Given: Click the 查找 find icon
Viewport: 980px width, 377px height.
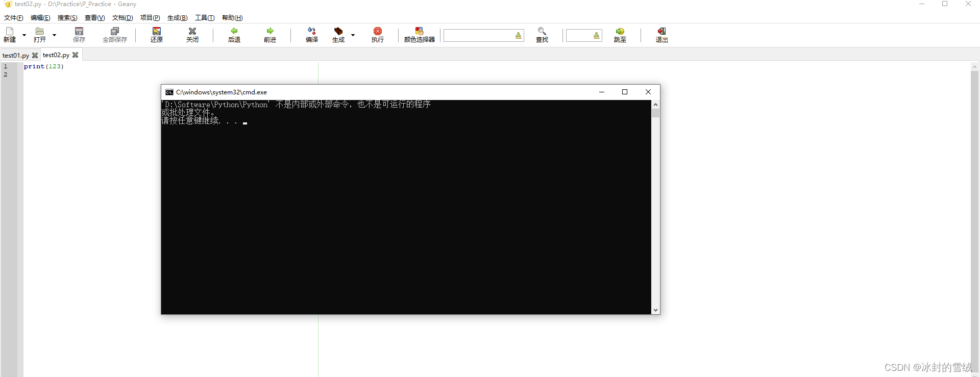Looking at the screenshot, I should [542, 35].
